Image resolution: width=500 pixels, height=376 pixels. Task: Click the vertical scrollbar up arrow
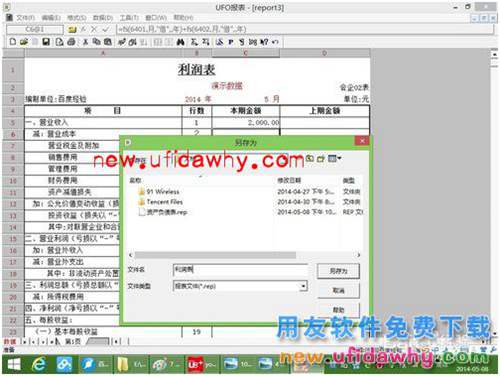(x=494, y=54)
